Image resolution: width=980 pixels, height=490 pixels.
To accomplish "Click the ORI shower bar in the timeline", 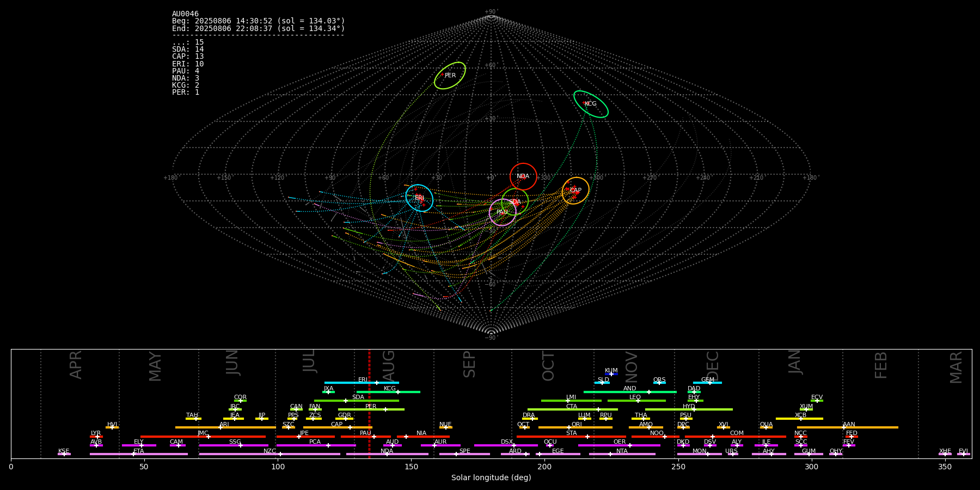I will 575,427.
